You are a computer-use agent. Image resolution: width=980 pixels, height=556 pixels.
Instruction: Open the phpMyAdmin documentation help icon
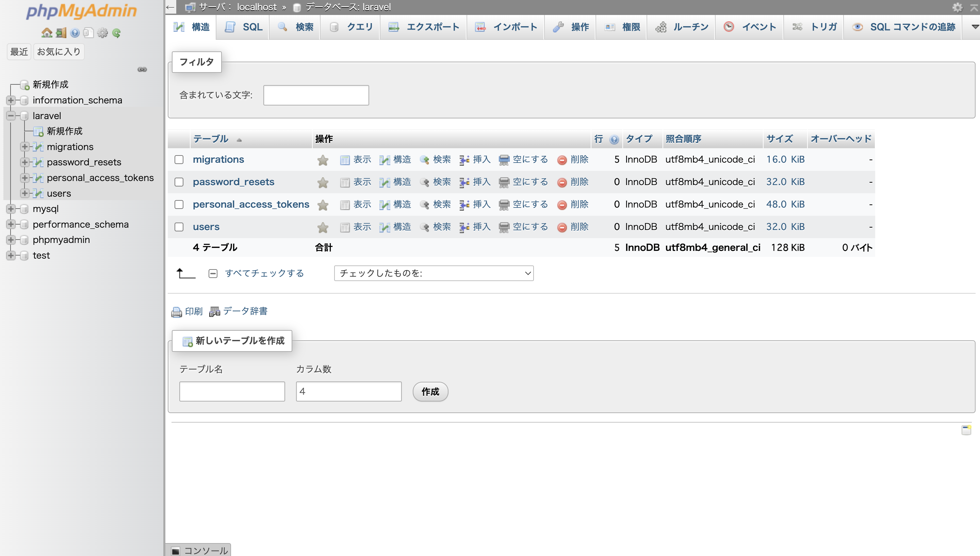click(75, 33)
